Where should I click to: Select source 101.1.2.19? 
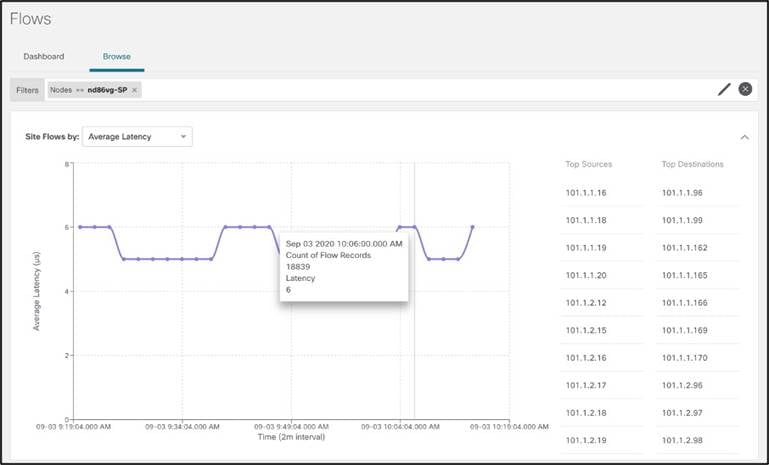(586, 440)
